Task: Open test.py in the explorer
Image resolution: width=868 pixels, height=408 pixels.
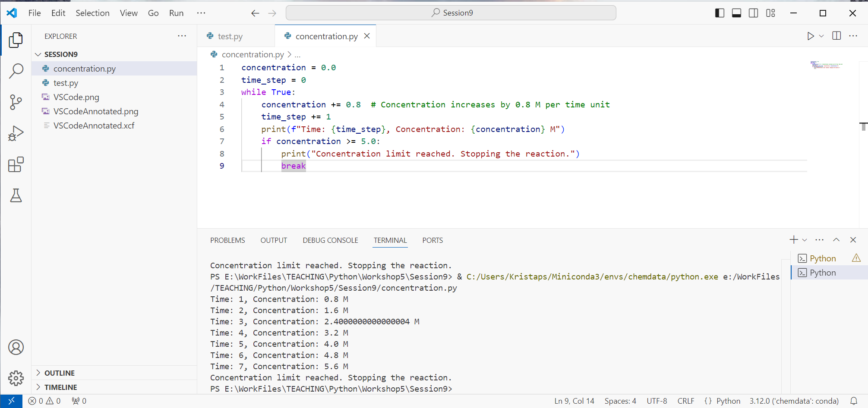Action: 114,83
